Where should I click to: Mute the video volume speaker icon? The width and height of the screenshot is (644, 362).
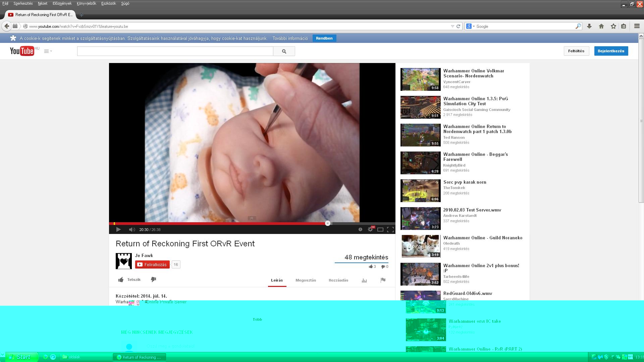(132, 230)
